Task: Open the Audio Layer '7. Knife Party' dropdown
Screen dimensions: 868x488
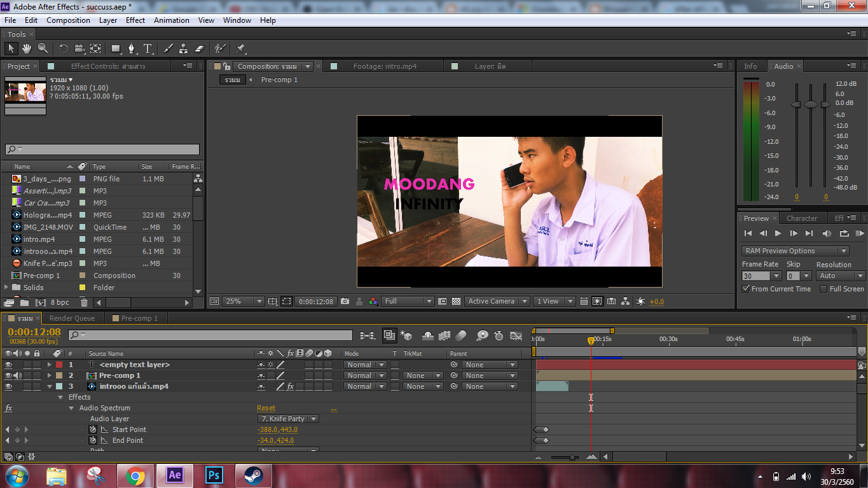Action: [288, 419]
